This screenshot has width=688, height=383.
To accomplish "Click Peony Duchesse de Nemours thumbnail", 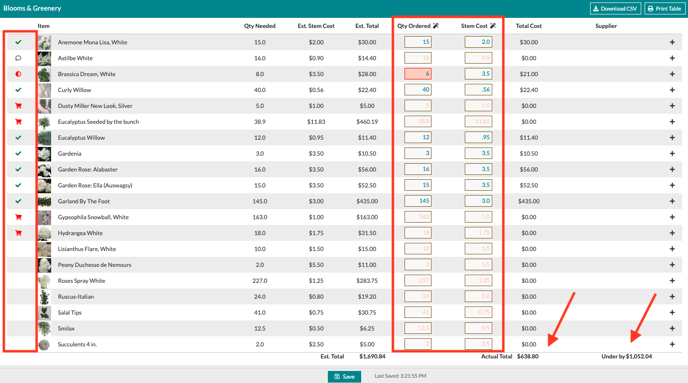I will click(x=44, y=265).
